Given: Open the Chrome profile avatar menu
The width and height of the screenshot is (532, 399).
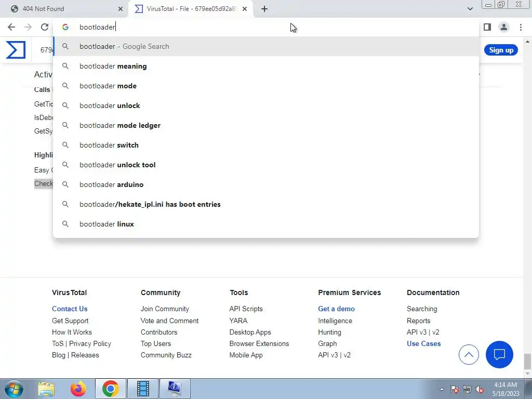Looking at the screenshot, I should [x=504, y=27].
